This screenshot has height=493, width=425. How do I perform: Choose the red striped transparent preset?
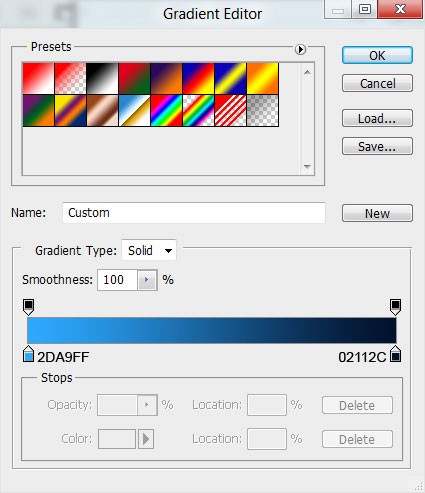[230, 111]
